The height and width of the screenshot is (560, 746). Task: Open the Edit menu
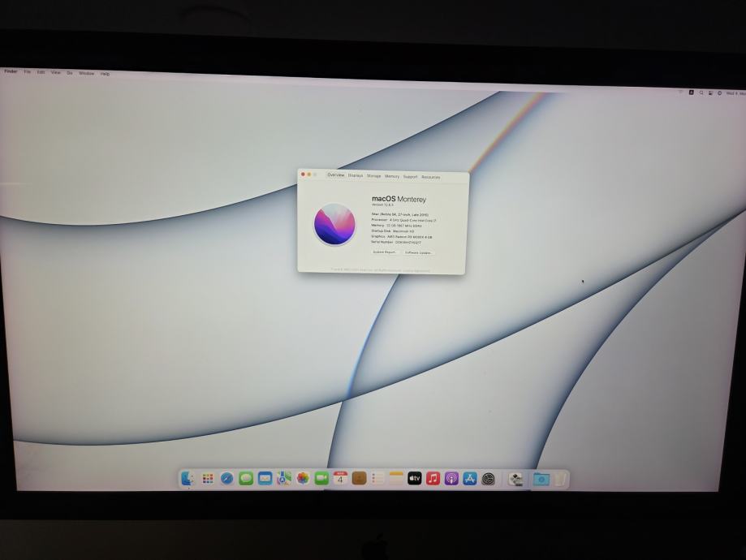(x=41, y=72)
